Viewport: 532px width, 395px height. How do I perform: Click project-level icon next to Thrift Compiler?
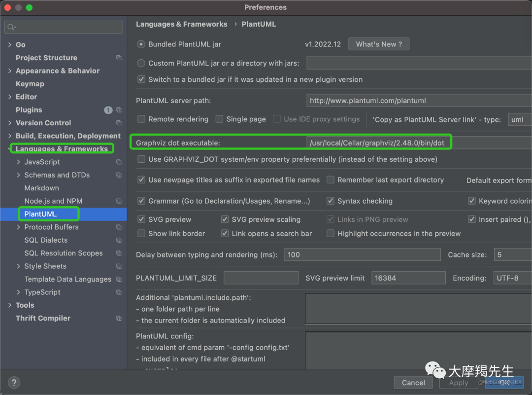119,318
